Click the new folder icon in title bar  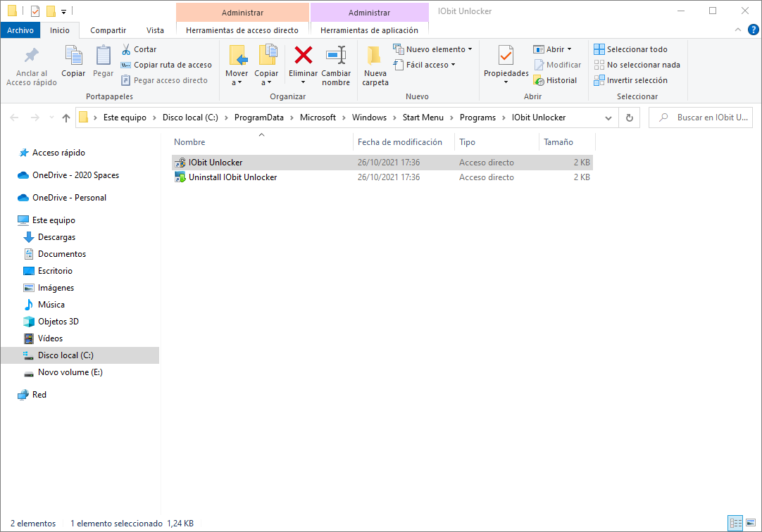click(51, 11)
